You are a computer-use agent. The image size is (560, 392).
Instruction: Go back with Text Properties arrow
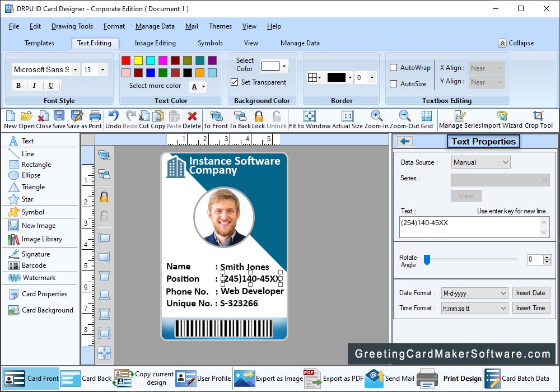pyautogui.click(x=405, y=141)
